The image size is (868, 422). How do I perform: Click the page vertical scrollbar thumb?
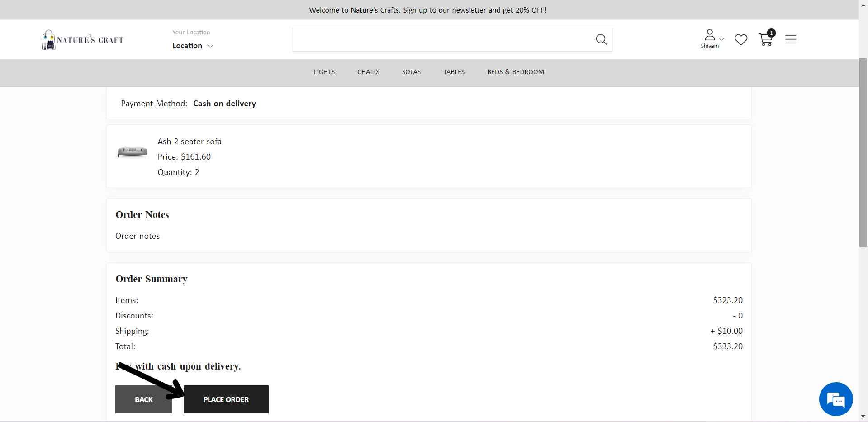[863, 152]
